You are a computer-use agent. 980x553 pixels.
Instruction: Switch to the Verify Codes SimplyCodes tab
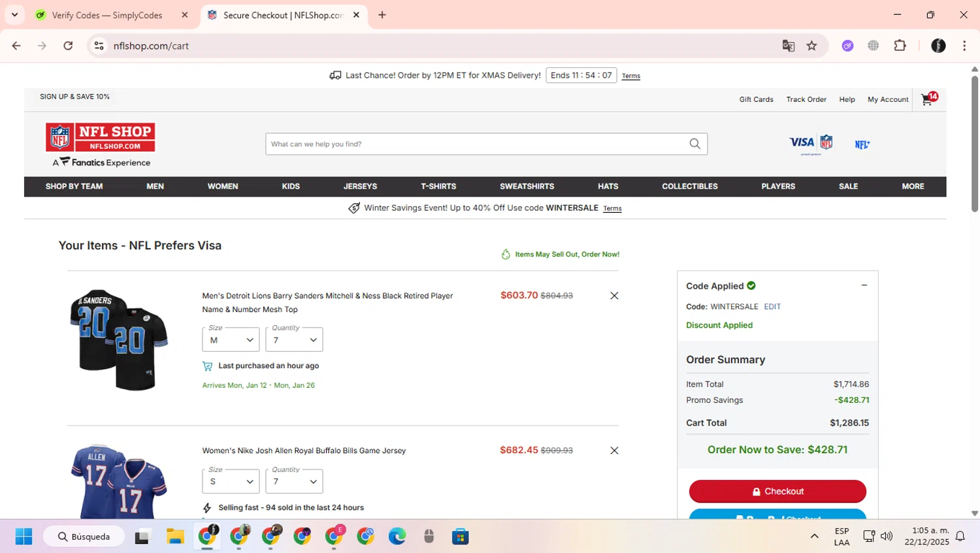click(106, 15)
